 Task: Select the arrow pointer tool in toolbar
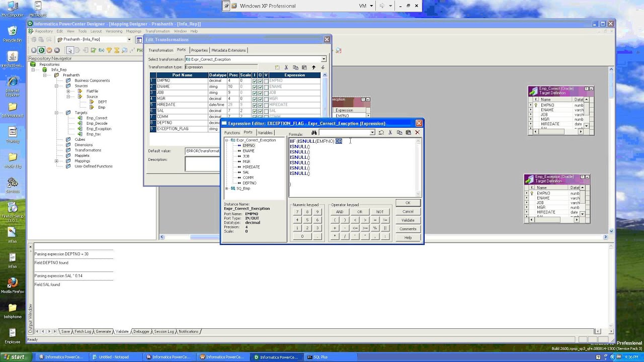70,50
